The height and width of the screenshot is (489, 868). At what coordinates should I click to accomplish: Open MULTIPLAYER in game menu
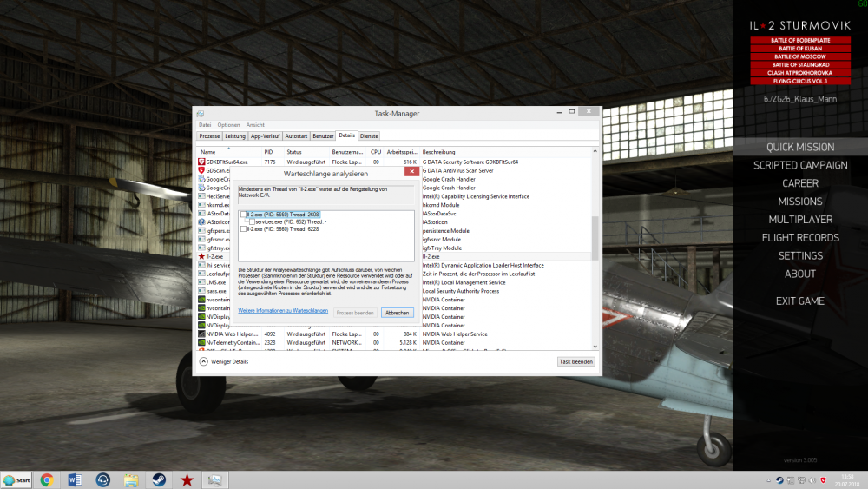coord(800,220)
